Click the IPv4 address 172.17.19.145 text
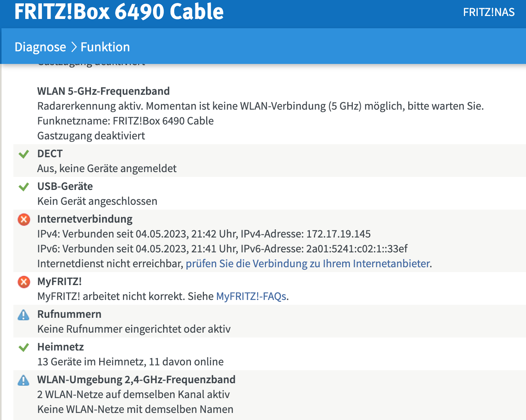This screenshot has height=420, width=526. pos(338,234)
